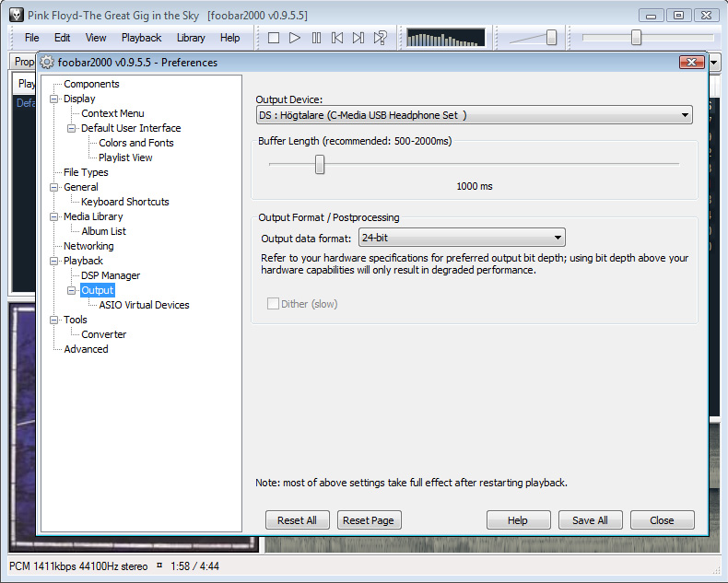This screenshot has width=728, height=583.
Task: Select the highlighted Output tree item
Action: coord(98,290)
